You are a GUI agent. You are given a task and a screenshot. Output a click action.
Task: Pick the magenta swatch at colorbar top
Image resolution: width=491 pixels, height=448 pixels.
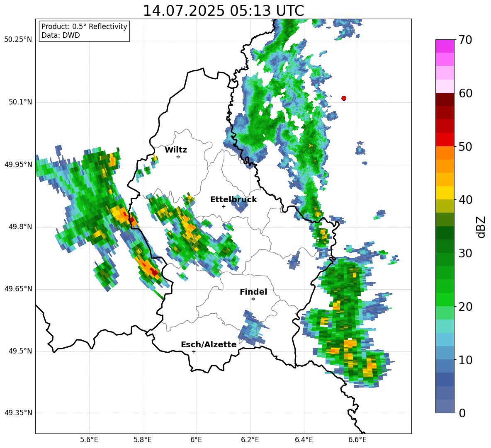(x=445, y=46)
